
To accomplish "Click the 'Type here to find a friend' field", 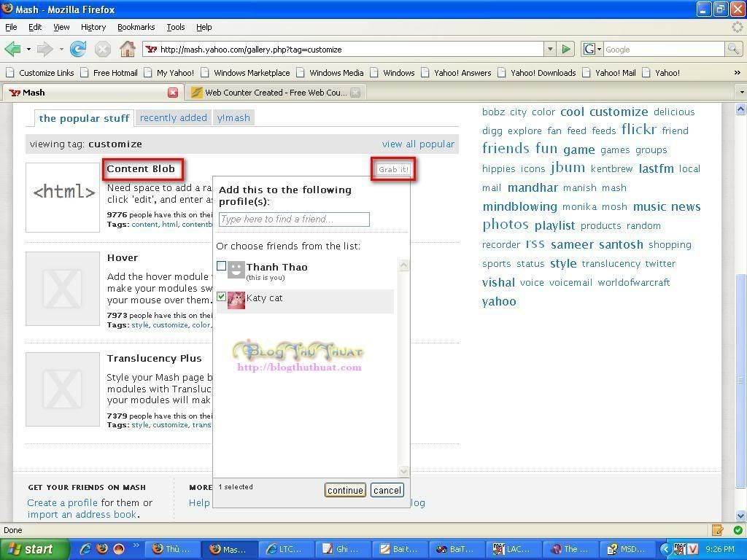I will pos(294,219).
